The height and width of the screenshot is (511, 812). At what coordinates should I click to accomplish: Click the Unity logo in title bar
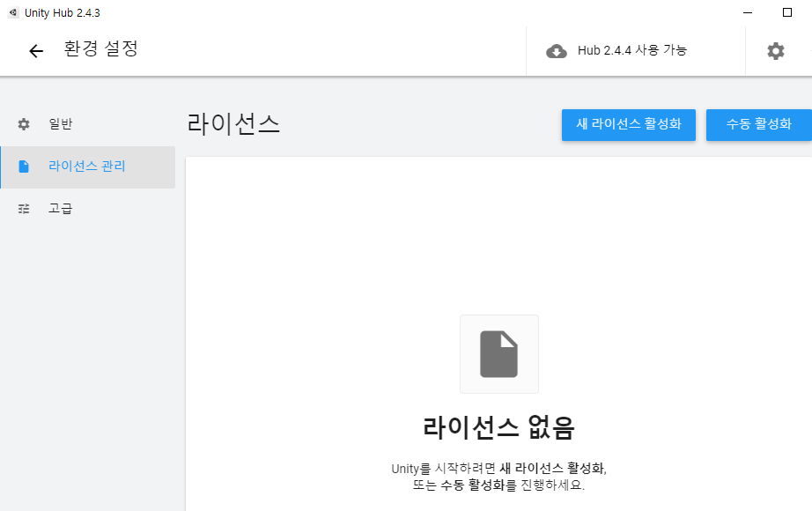click(x=13, y=12)
